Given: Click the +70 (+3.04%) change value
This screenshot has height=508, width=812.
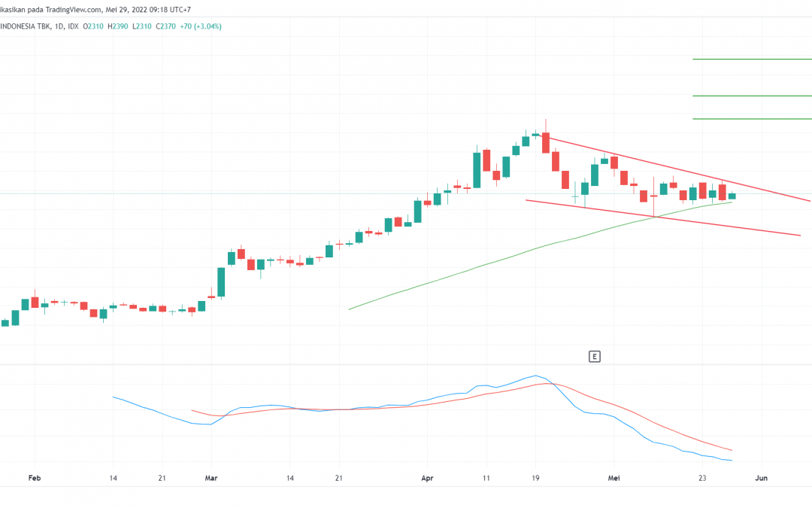Looking at the screenshot, I should (x=201, y=26).
